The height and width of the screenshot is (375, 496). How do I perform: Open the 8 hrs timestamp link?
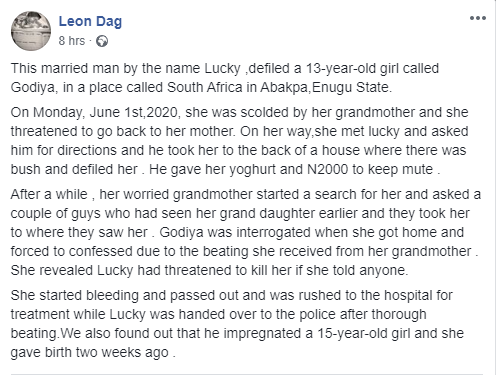coord(72,41)
